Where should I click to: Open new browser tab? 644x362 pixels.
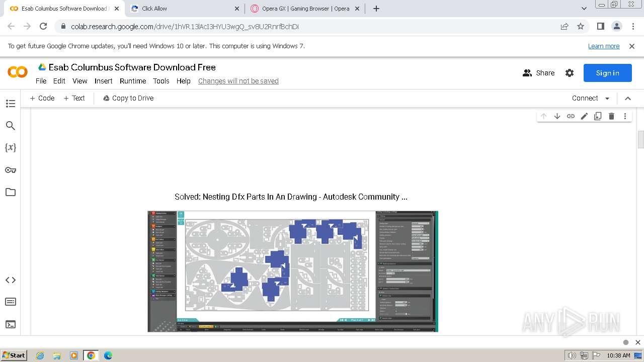376,9
